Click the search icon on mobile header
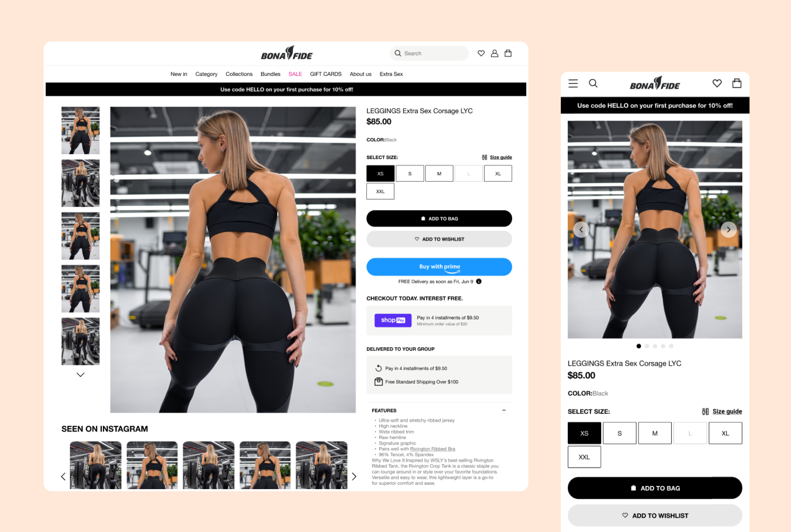 pos(593,84)
